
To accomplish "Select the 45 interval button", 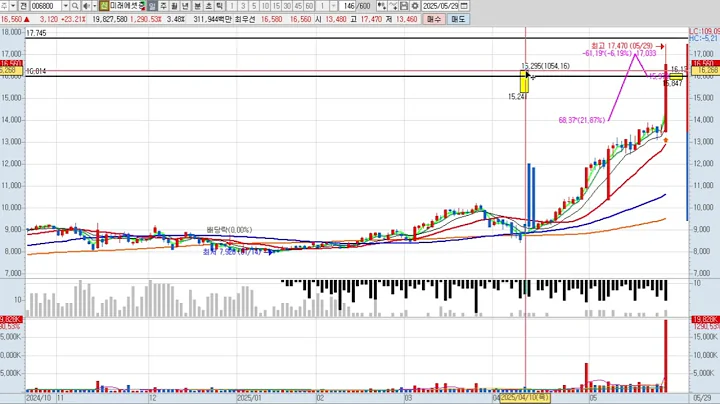I will click(x=298, y=6).
